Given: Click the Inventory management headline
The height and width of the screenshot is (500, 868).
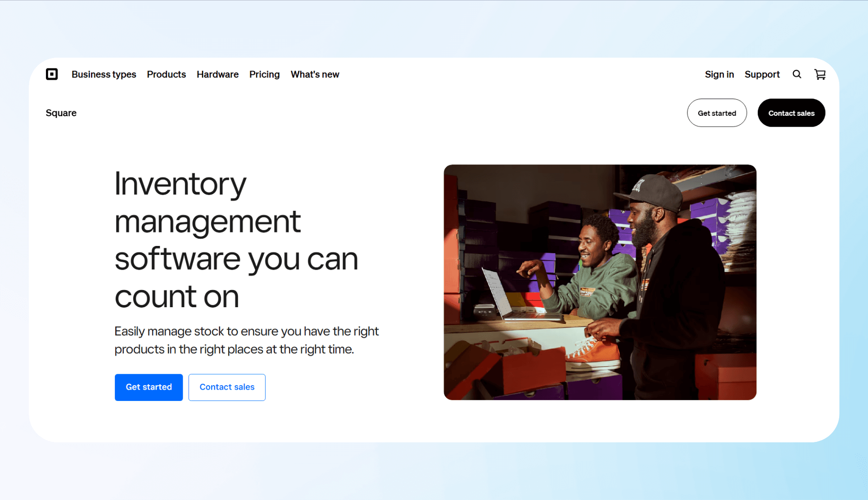Looking at the screenshot, I should [236, 239].
